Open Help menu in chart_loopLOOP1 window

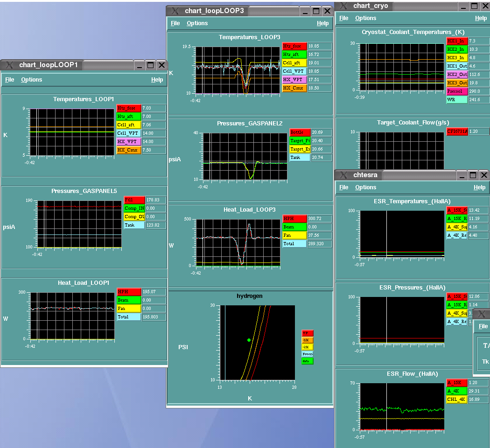pyautogui.click(x=157, y=80)
